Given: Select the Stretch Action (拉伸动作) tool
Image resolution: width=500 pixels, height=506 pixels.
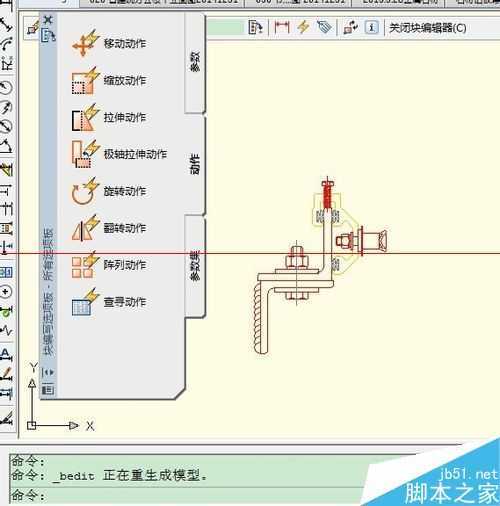Looking at the screenshot, I should 109,117.
